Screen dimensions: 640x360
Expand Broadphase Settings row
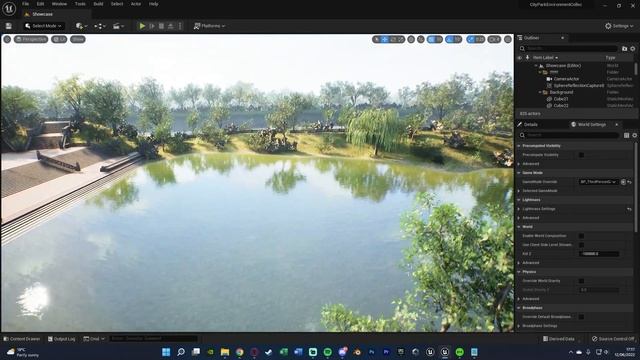click(519, 326)
